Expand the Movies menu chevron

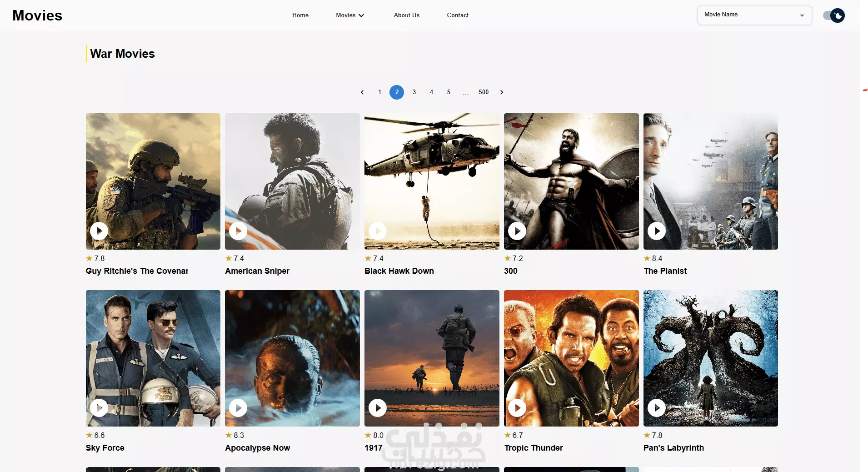click(361, 15)
